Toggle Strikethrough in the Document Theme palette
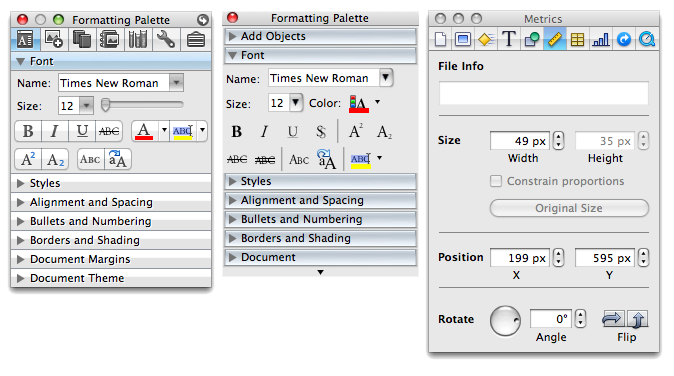 pyautogui.click(x=109, y=131)
